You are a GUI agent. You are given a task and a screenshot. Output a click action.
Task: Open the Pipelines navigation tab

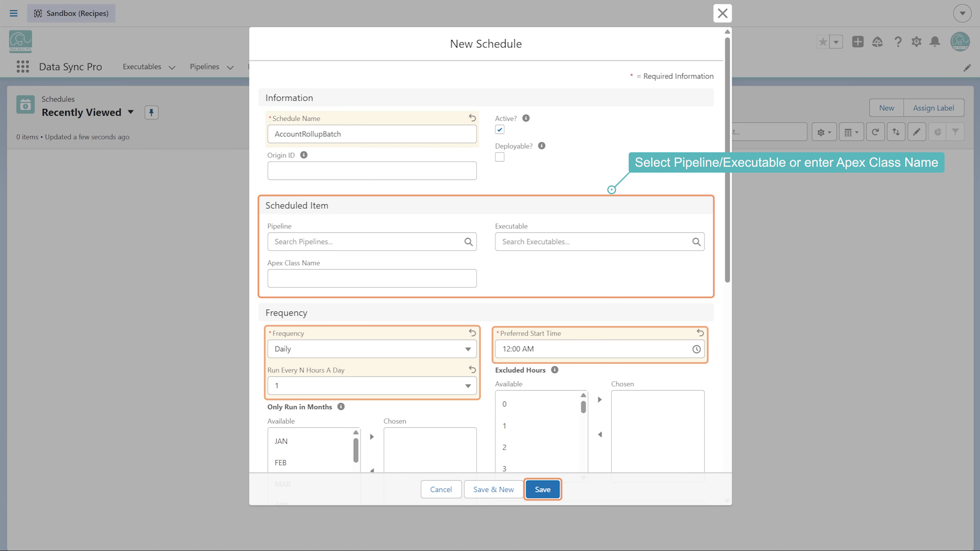[x=204, y=67]
